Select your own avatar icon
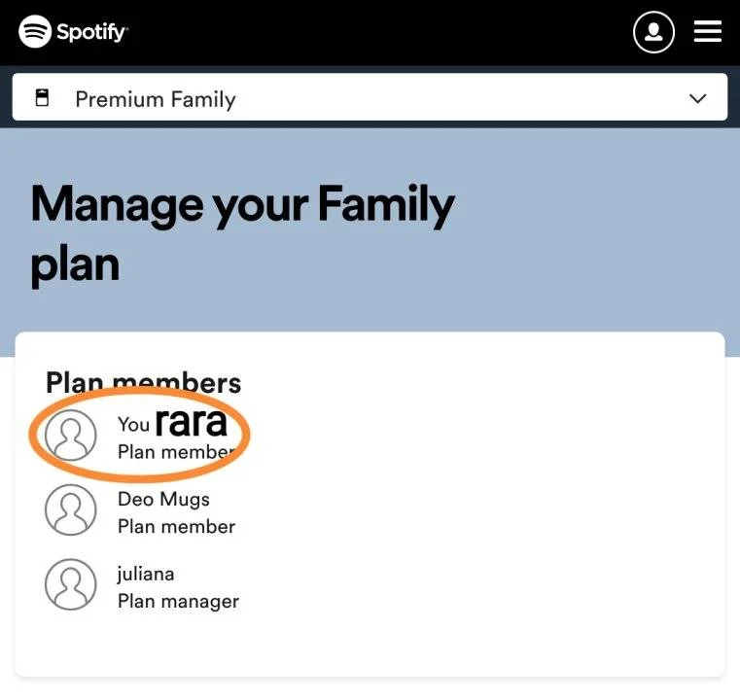 [71, 435]
